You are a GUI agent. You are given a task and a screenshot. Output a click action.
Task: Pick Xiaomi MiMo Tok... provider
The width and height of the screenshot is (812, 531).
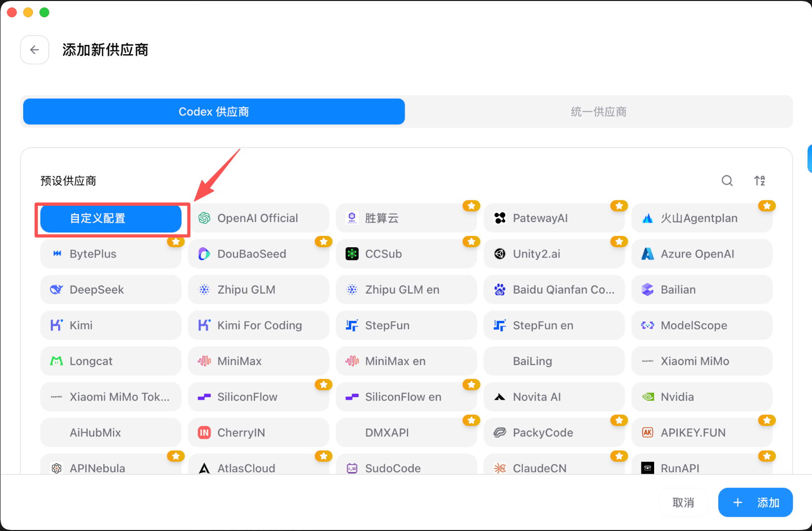coord(111,397)
